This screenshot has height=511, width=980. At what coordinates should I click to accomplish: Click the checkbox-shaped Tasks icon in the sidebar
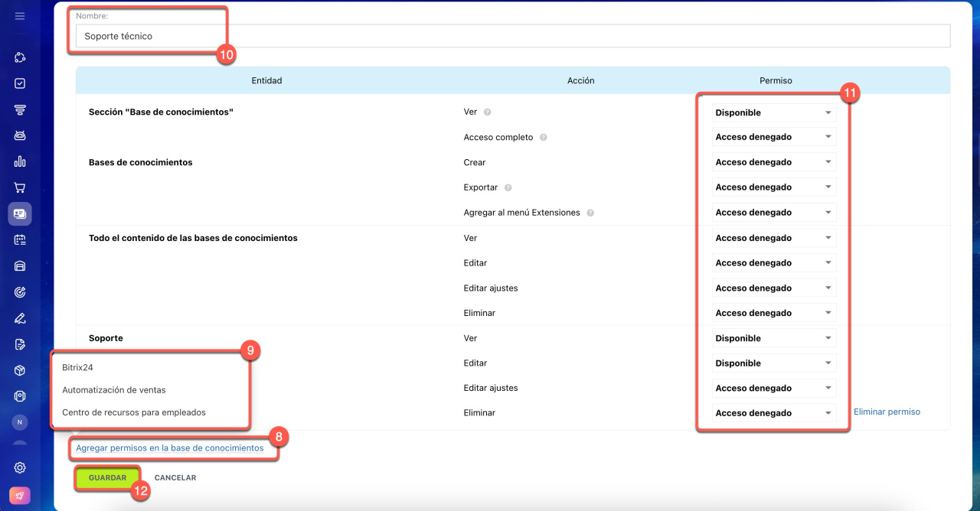point(20,83)
